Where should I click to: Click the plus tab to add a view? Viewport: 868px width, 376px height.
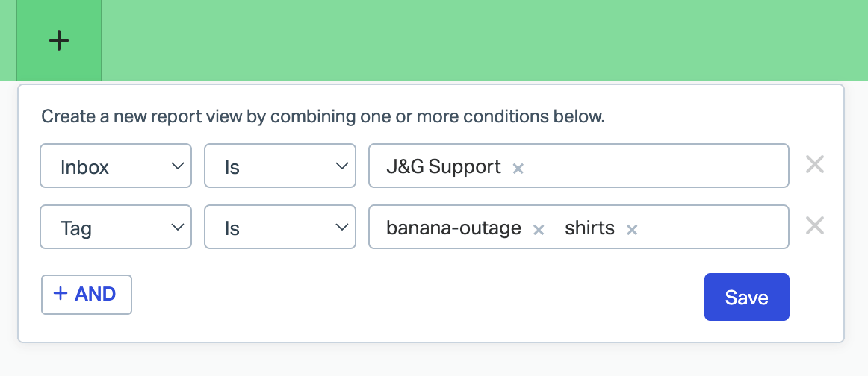[x=59, y=40]
